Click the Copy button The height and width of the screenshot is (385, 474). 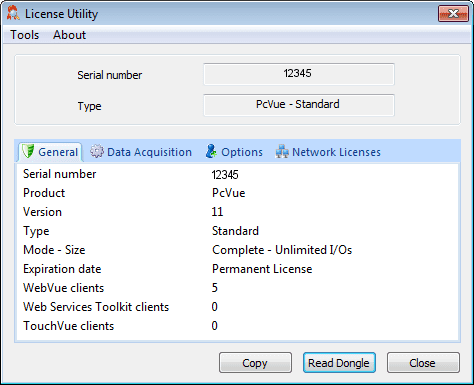tap(255, 363)
